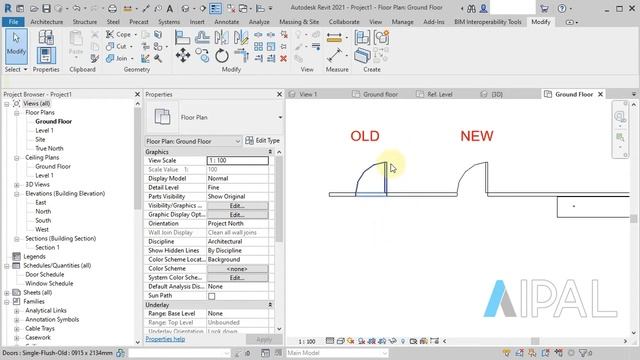The width and height of the screenshot is (640, 360).
Task: Click Edit button for System Color Schemes
Action: (237, 278)
